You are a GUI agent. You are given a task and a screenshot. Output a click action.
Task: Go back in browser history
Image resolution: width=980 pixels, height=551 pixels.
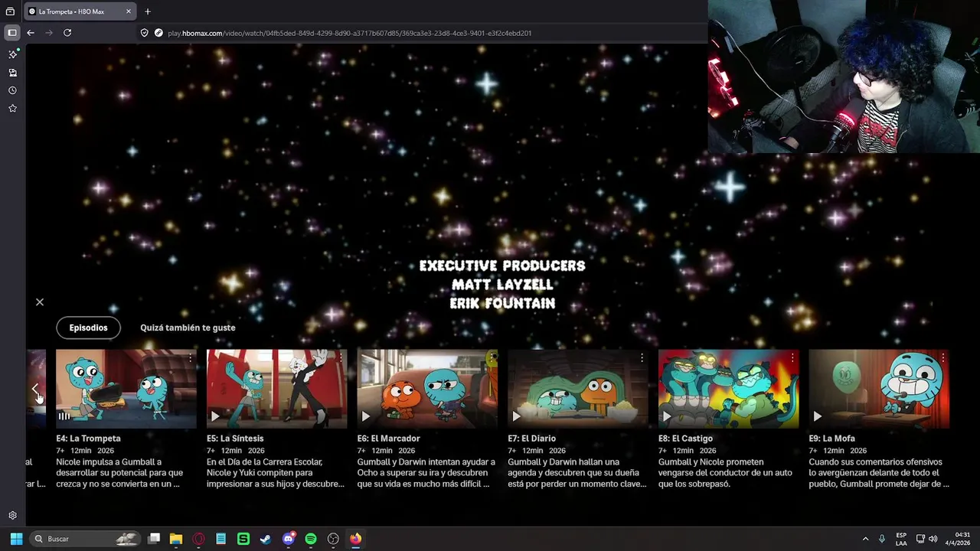tap(31, 33)
